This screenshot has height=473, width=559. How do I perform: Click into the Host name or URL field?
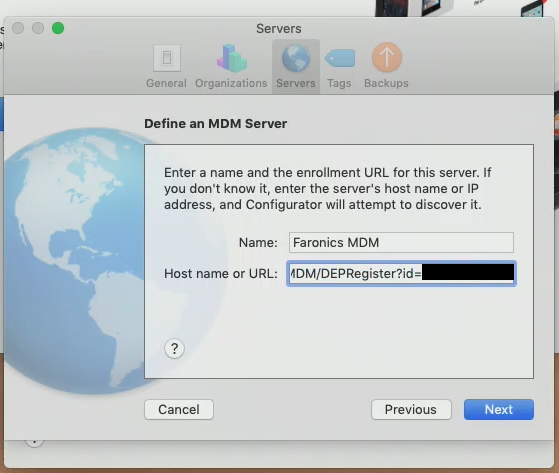pyautogui.click(x=401, y=273)
